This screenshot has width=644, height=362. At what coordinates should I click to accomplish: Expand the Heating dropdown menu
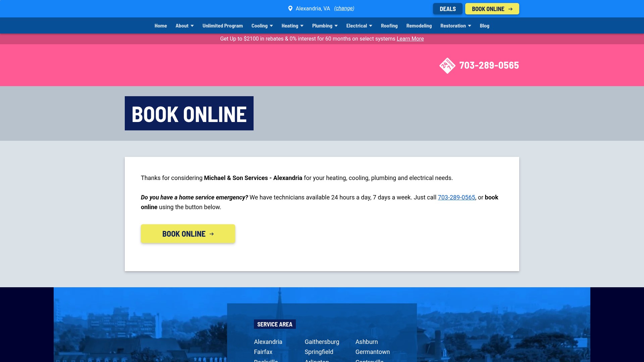[292, 26]
